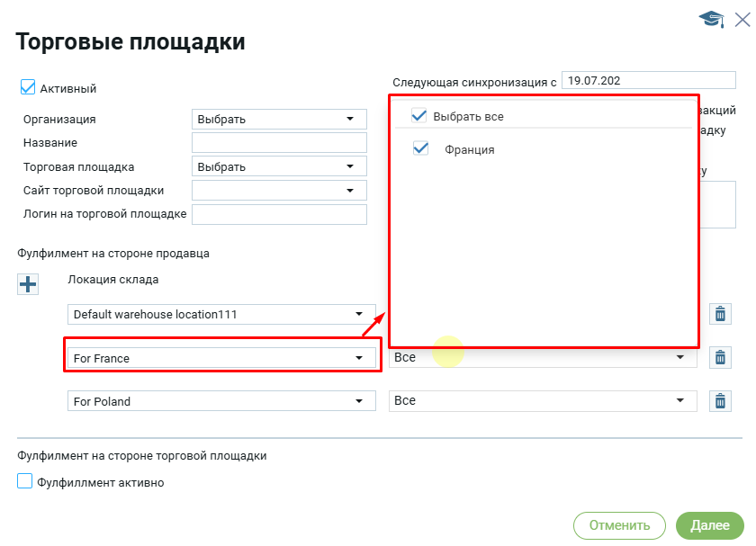Click the Название text field
The width and height of the screenshot is (756, 546).
point(279,143)
